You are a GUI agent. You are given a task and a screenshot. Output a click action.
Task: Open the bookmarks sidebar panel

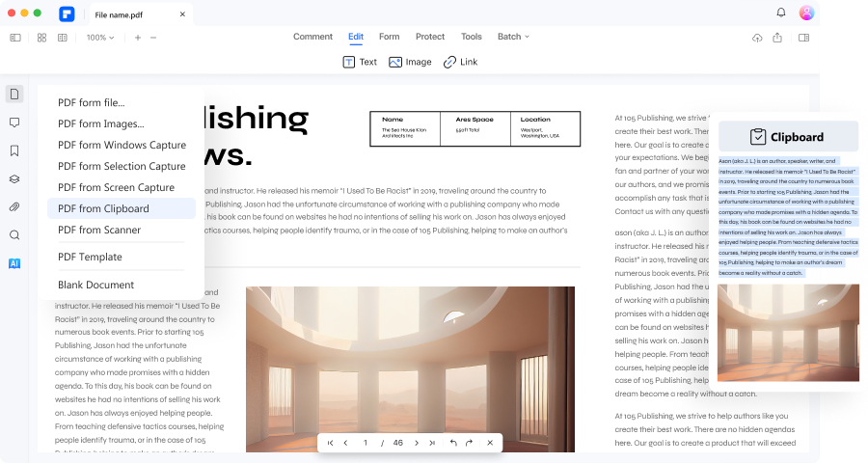[14, 150]
